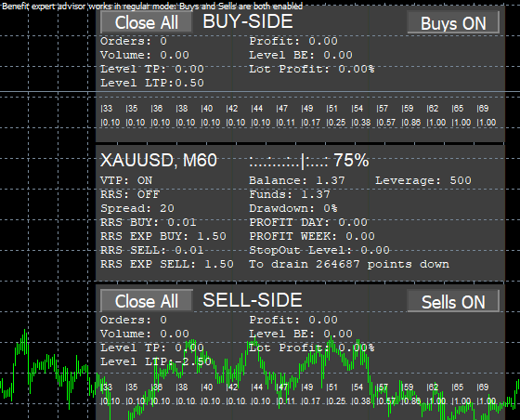This screenshot has width=520, height=420.
Task: Click the |33 grid step in BUY-SIDE panel
Action: (x=107, y=109)
